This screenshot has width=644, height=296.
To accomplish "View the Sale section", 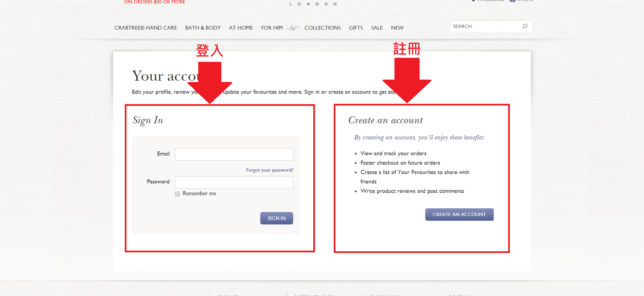I will 377,28.
